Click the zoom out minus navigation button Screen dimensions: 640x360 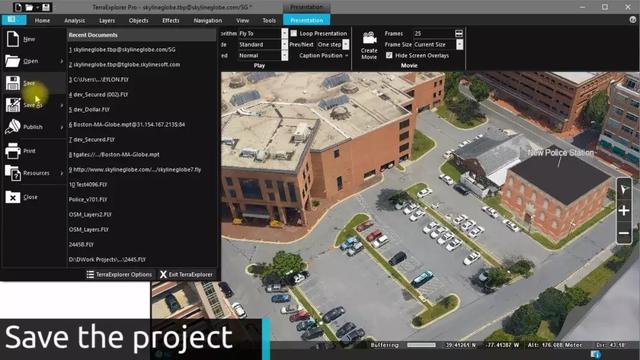(624, 233)
